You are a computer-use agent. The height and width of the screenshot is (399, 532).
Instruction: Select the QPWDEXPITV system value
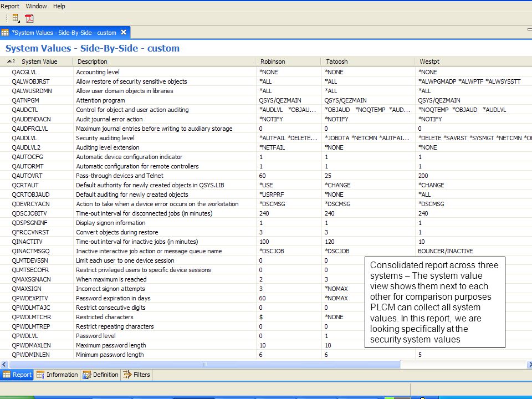[x=29, y=298]
